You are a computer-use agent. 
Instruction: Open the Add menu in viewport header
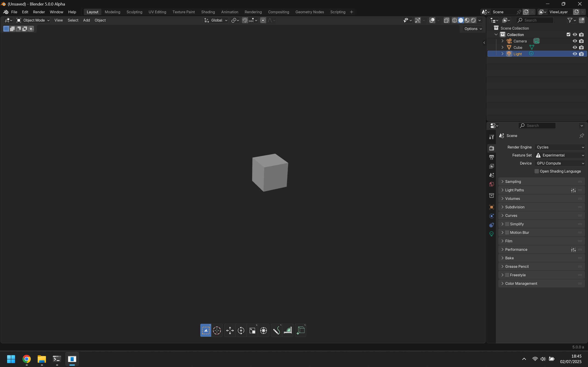(86, 20)
